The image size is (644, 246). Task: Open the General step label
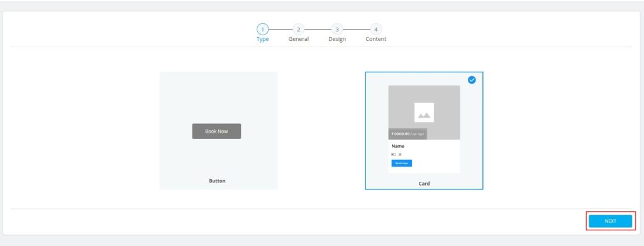(x=299, y=39)
